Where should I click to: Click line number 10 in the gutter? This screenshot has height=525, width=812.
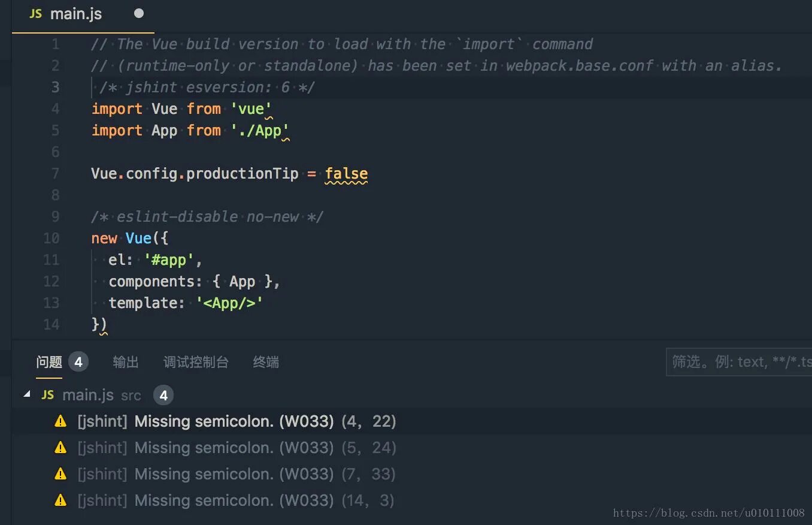tap(51, 239)
